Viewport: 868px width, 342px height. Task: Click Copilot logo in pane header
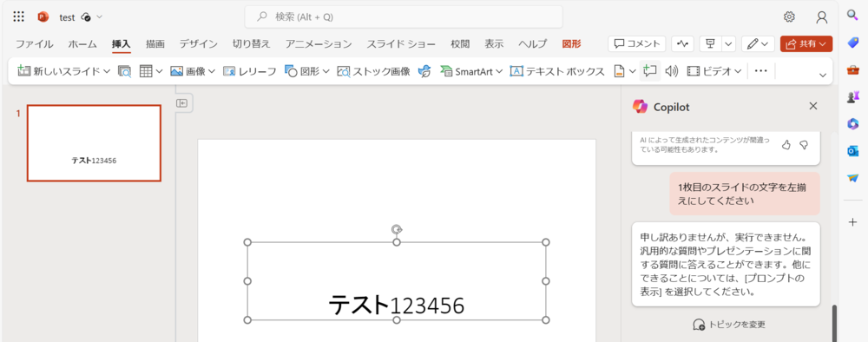pyautogui.click(x=640, y=106)
